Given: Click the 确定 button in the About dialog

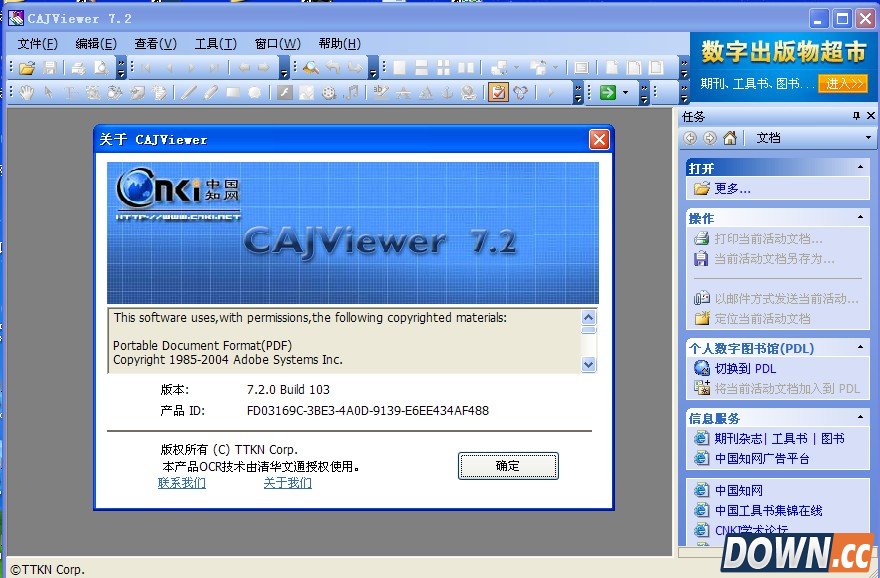Looking at the screenshot, I should [508, 465].
